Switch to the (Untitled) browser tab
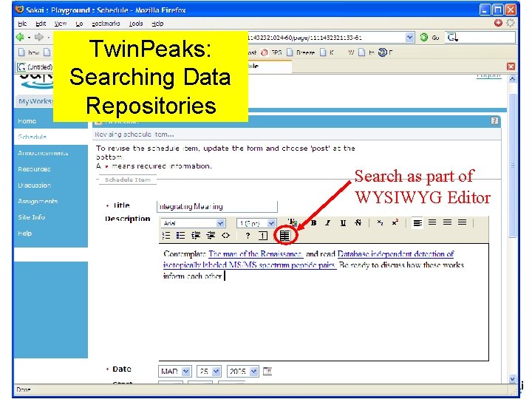Screen dimensions: 532x399 (x=35, y=66)
